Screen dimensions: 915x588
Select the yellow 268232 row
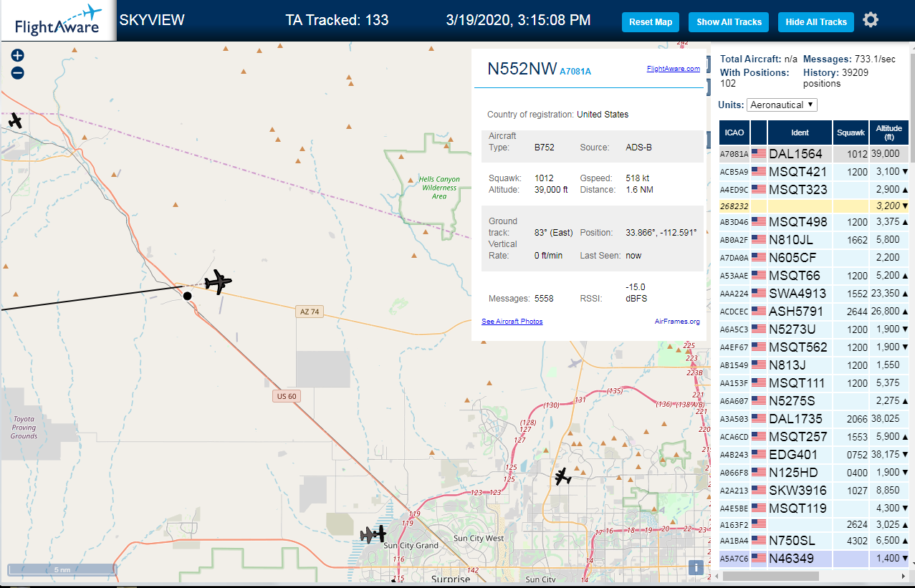pyautogui.click(x=814, y=206)
